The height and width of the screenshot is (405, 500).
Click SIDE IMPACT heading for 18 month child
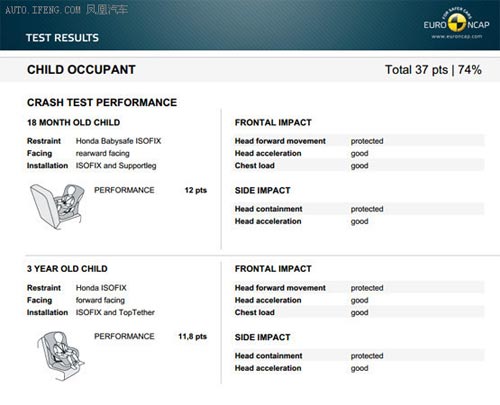tap(262, 190)
